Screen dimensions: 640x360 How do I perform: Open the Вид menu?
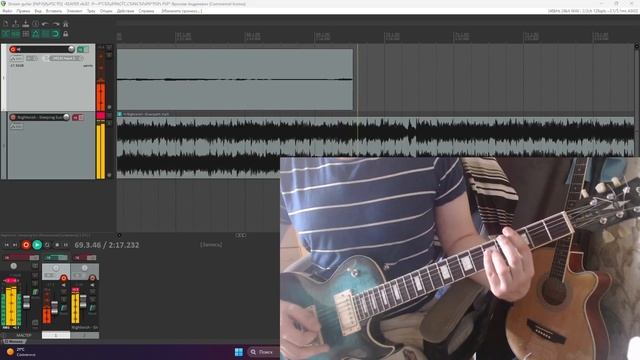pos(38,11)
